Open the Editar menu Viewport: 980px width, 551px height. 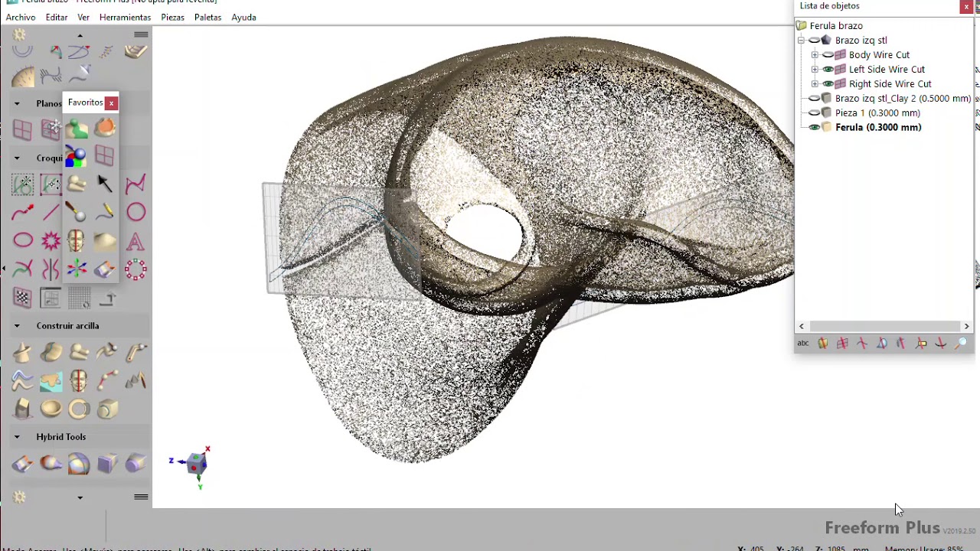[57, 17]
